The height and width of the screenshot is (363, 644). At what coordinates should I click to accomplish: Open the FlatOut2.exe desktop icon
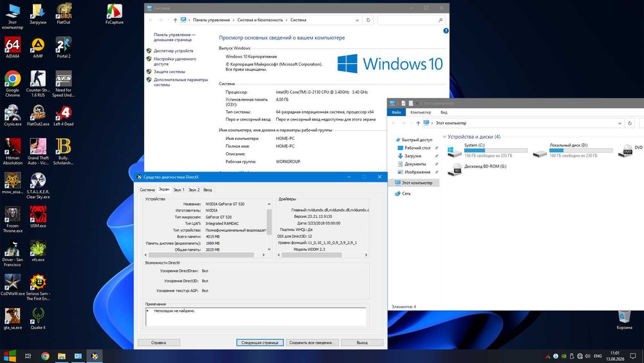coord(38,115)
